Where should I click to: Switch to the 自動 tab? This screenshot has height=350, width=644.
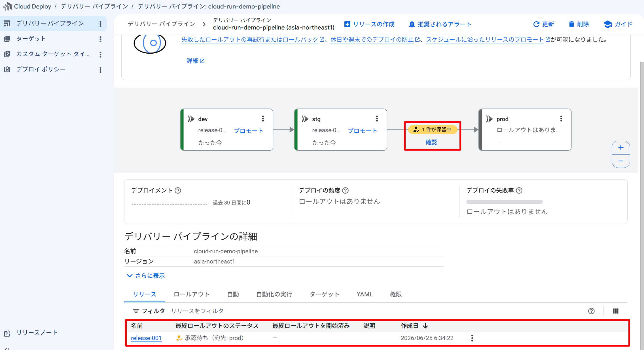click(233, 294)
